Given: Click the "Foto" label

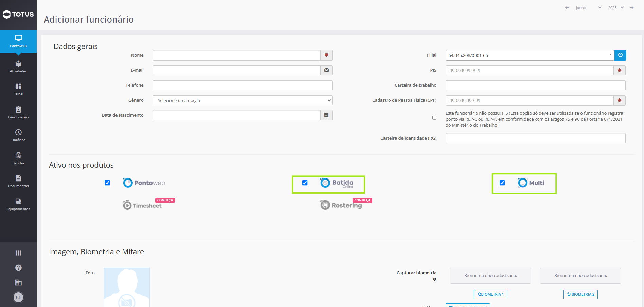Looking at the screenshot, I should (90, 273).
